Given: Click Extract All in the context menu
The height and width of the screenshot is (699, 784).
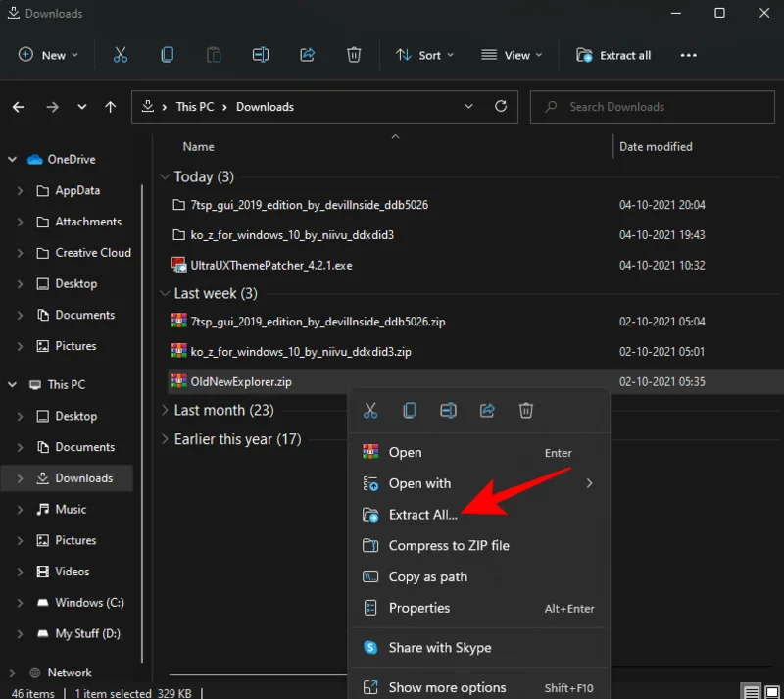Looking at the screenshot, I should coord(423,515).
